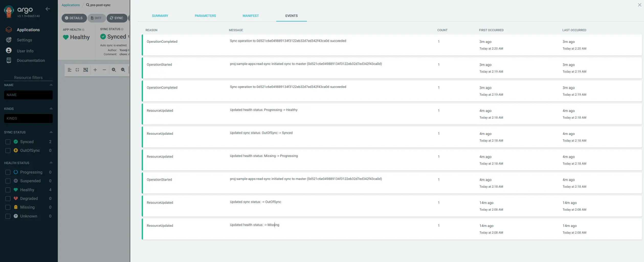644x262 pixels.
Task: Check the Synced sync status filter
Action: tap(8, 142)
